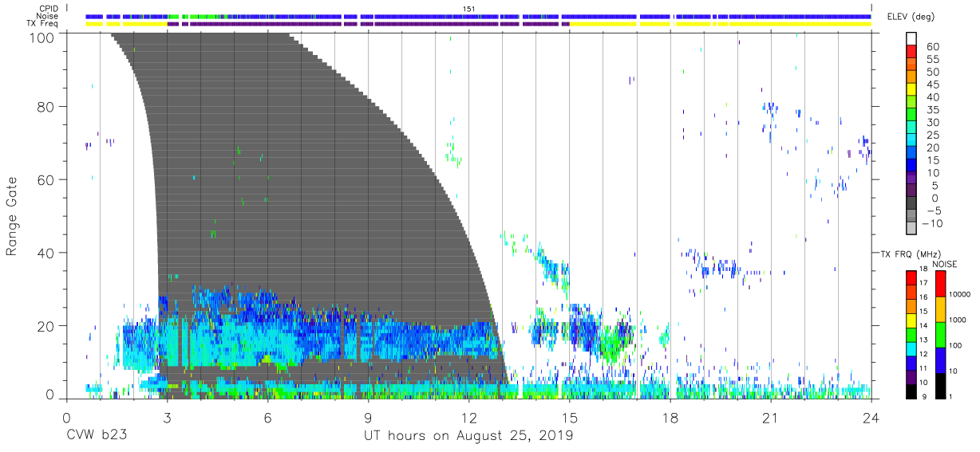980x452 pixels.
Task: Click the x-axis tick label 21
Action: 770,418
